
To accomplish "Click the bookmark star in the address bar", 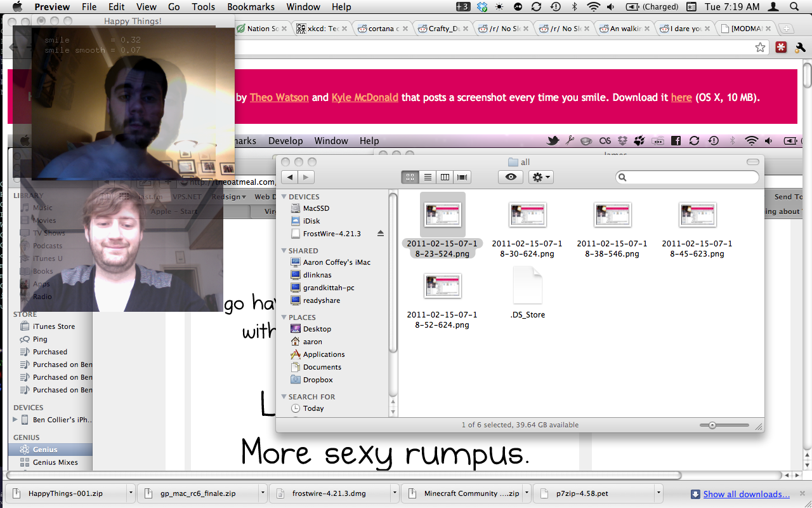I will coord(760,48).
